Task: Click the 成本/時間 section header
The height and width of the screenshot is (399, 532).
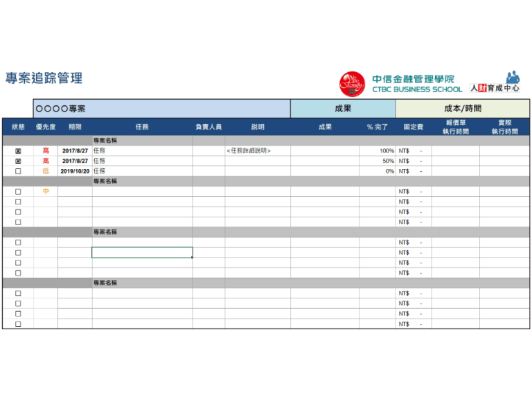Action: (x=462, y=109)
